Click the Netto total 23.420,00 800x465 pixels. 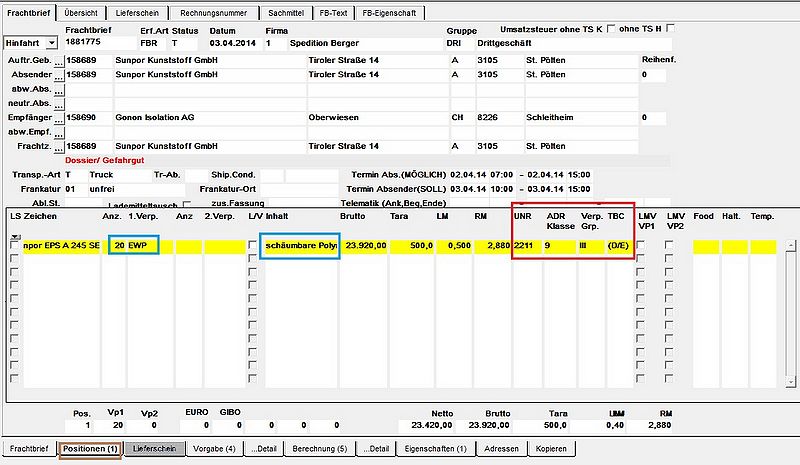coord(427,425)
